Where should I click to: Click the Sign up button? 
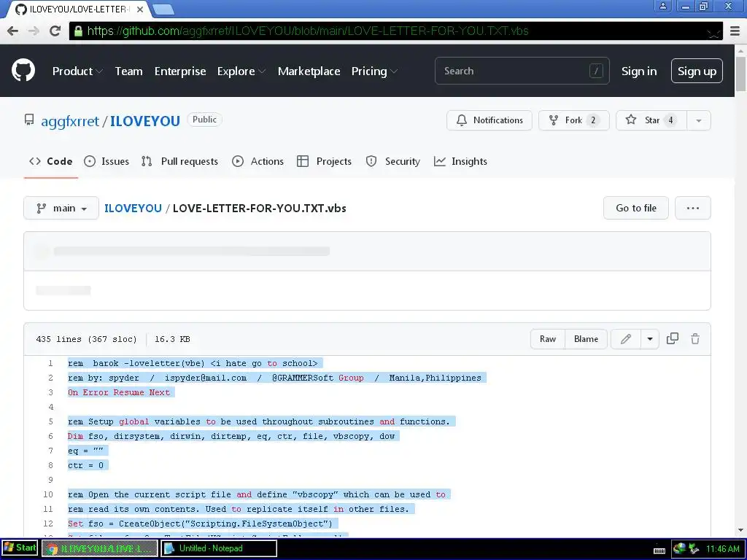tap(697, 71)
